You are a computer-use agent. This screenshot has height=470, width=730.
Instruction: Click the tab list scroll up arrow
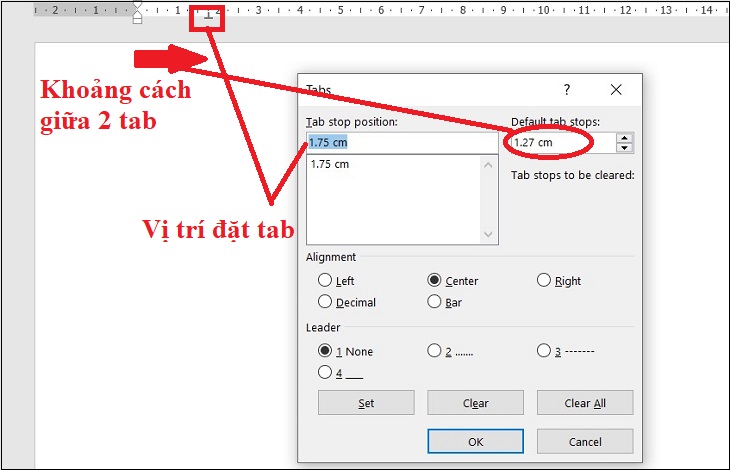click(x=488, y=165)
